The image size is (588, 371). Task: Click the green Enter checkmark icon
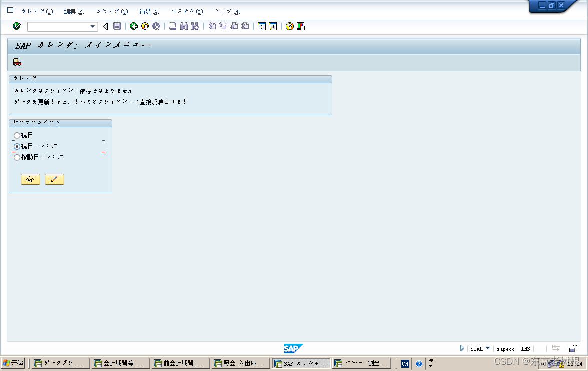coord(16,26)
